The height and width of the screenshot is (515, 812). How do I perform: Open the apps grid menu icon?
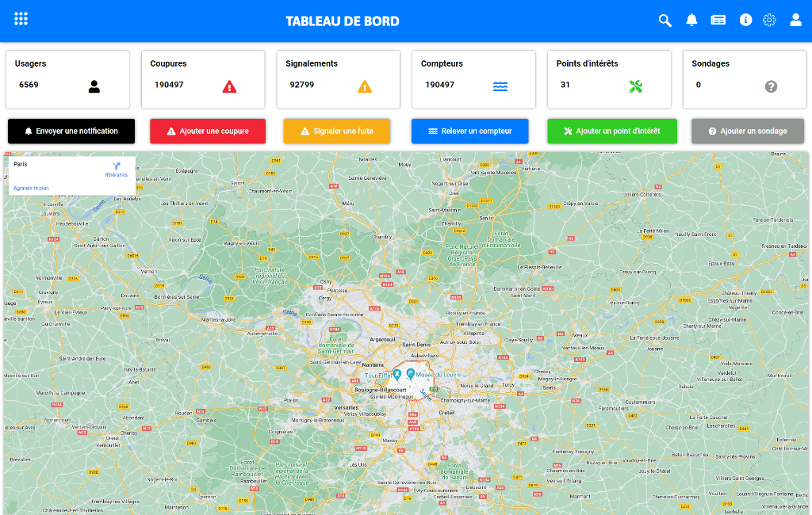21,19
